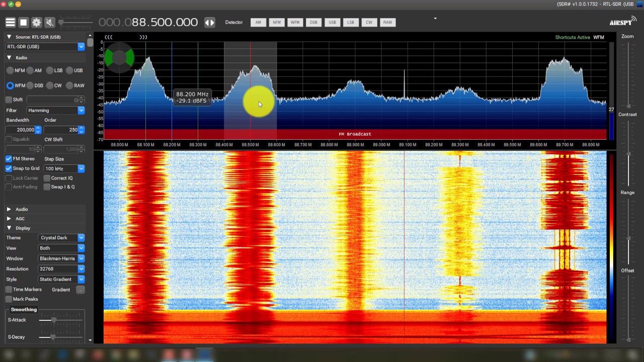Viewport: 644px width, 362px height.
Task: Click the frequency step arrows next to 88.500.000
Action: point(209,22)
